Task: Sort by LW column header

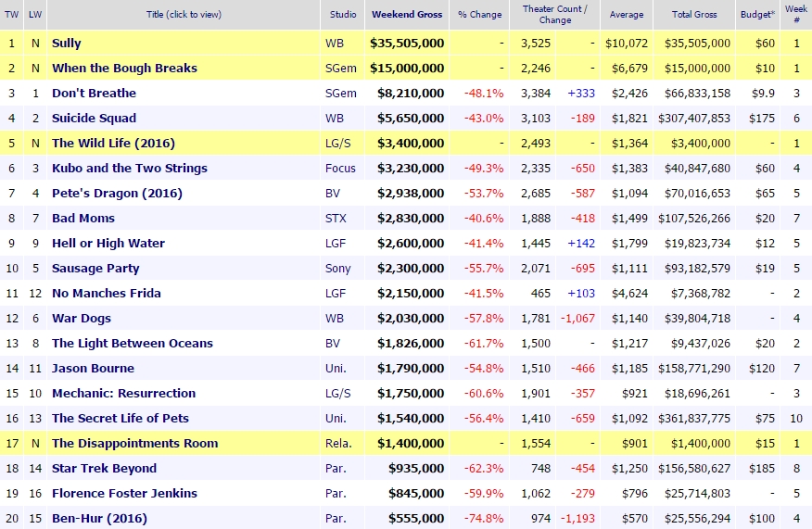Action: click(35, 15)
